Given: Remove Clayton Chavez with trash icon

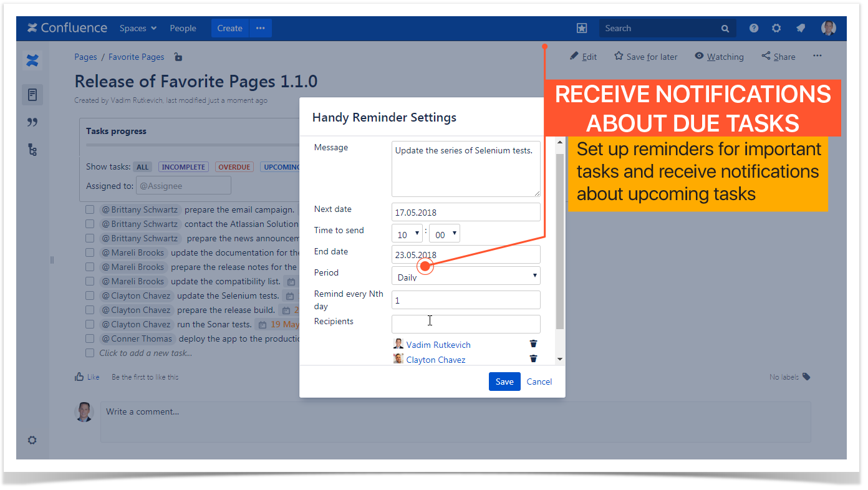Looking at the screenshot, I should [533, 358].
